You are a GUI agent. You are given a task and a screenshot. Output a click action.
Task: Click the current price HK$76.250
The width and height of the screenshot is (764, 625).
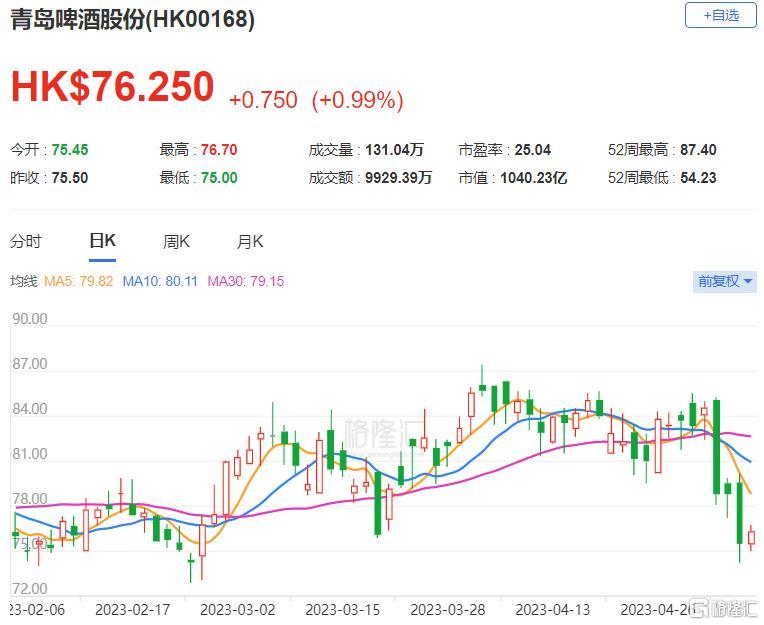(113, 87)
